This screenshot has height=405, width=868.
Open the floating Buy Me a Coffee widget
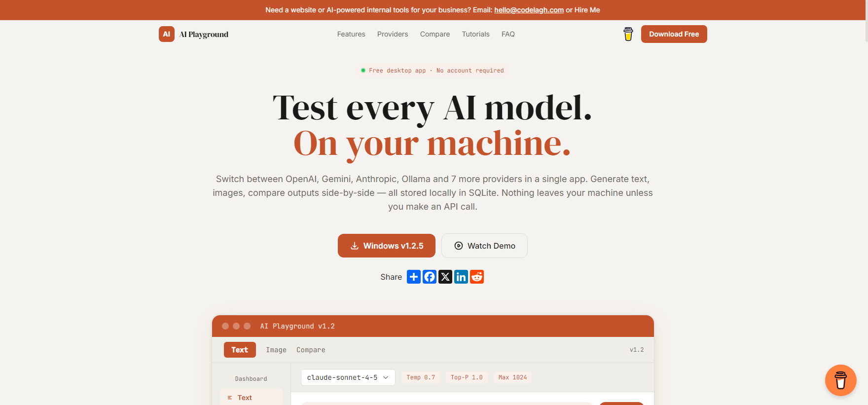[x=841, y=380]
